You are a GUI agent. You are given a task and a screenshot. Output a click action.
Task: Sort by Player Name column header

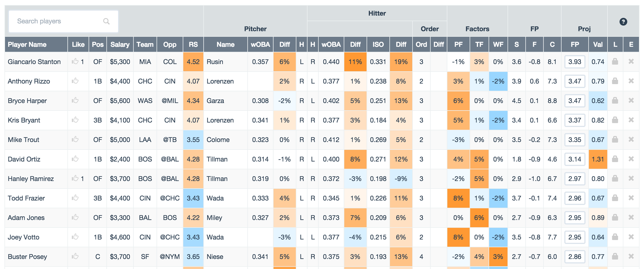[27, 45]
